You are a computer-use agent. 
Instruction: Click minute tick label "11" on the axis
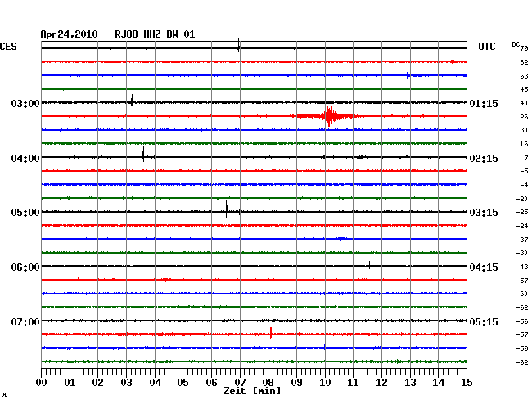tap(354, 383)
